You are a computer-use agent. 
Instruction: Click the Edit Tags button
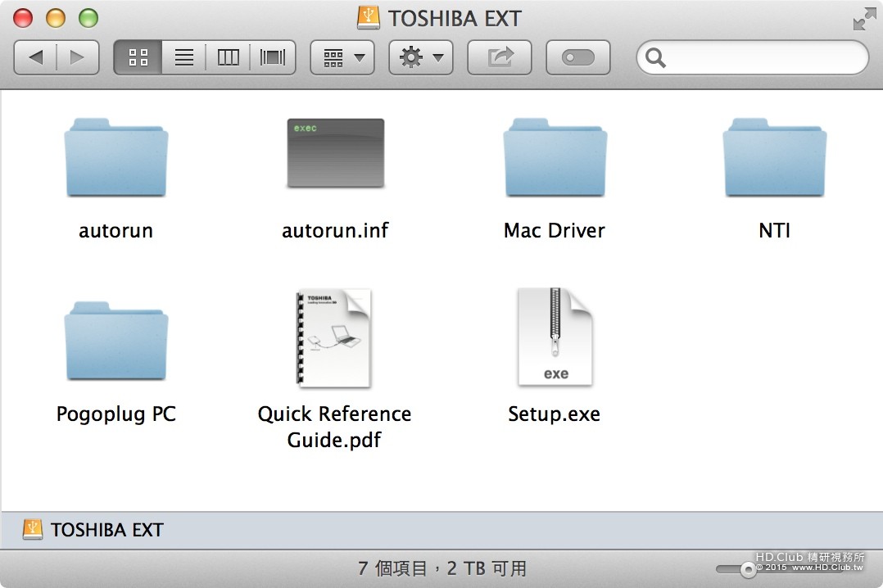tap(577, 57)
